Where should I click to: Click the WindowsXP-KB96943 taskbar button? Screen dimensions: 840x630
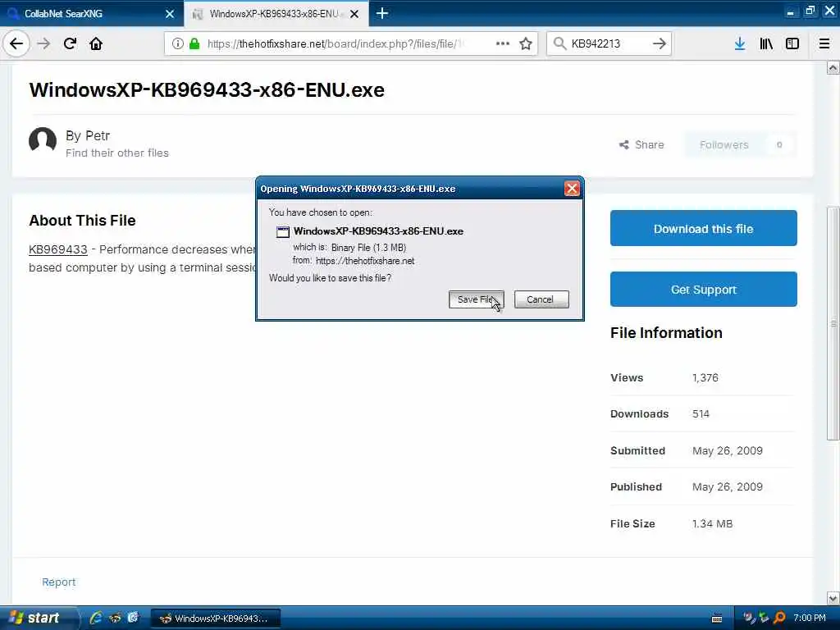(x=216, y=619)
